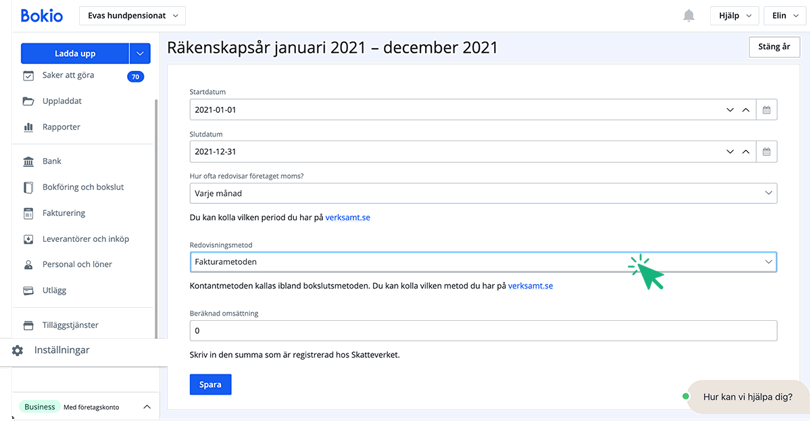810x425 pixels.
Task: Open the Elin user menu
Action: click(782, 16)
